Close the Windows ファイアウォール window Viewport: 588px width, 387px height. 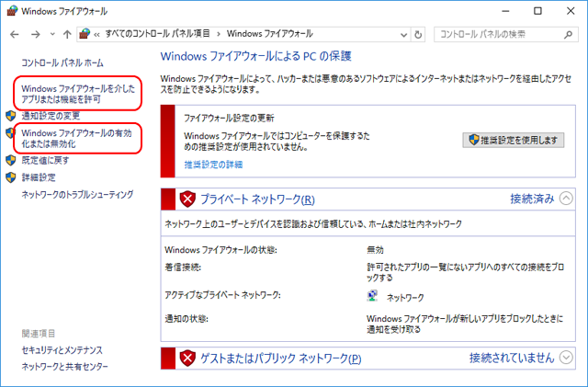(x=571, y=11)
